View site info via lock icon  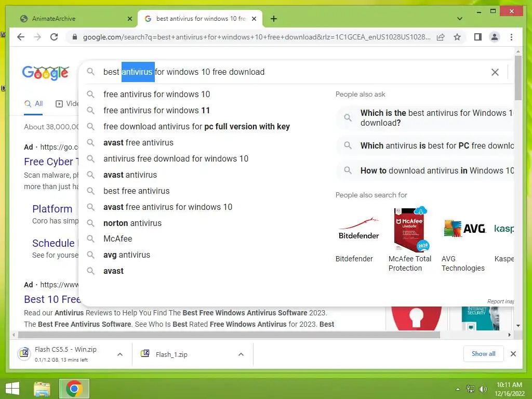[x=75, y=37]
